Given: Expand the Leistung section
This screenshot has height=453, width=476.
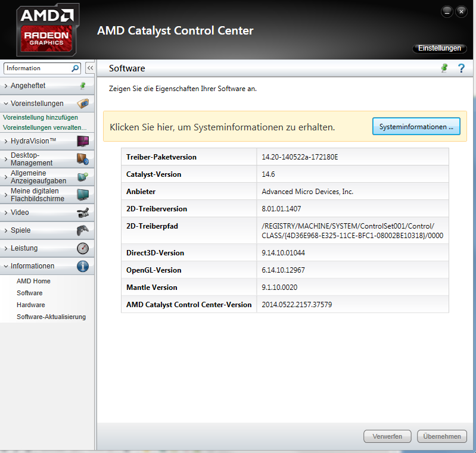Looking at the screenshot, I should pos(47,248).
